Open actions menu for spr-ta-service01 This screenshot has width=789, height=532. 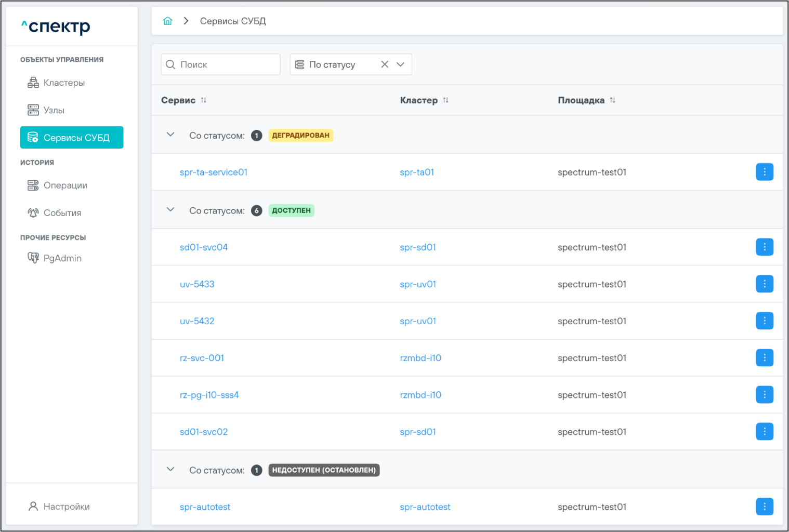click(764, 172)
